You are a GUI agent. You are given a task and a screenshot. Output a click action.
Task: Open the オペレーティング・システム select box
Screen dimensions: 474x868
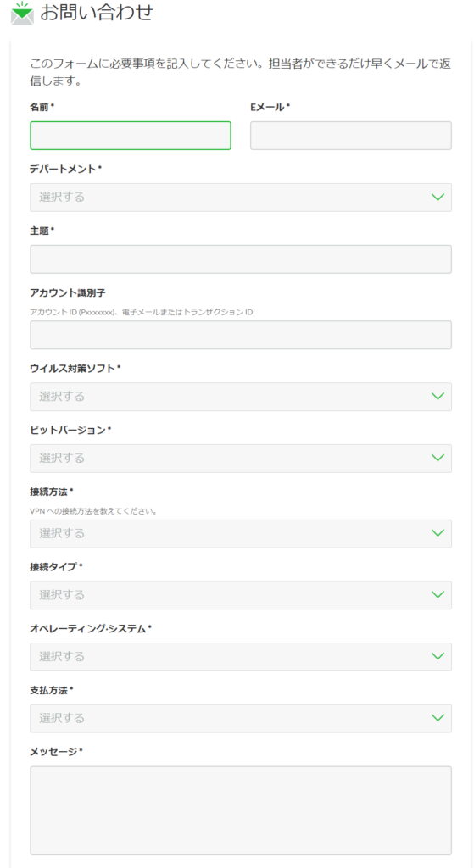point(241,656)
